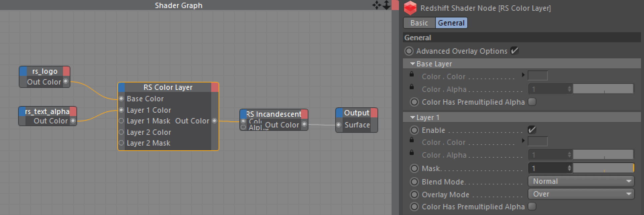The width and height of the screenshot is (644, 215).
Task: Click the Layer 1 Mask input port
Action: (x=121, y=121)
